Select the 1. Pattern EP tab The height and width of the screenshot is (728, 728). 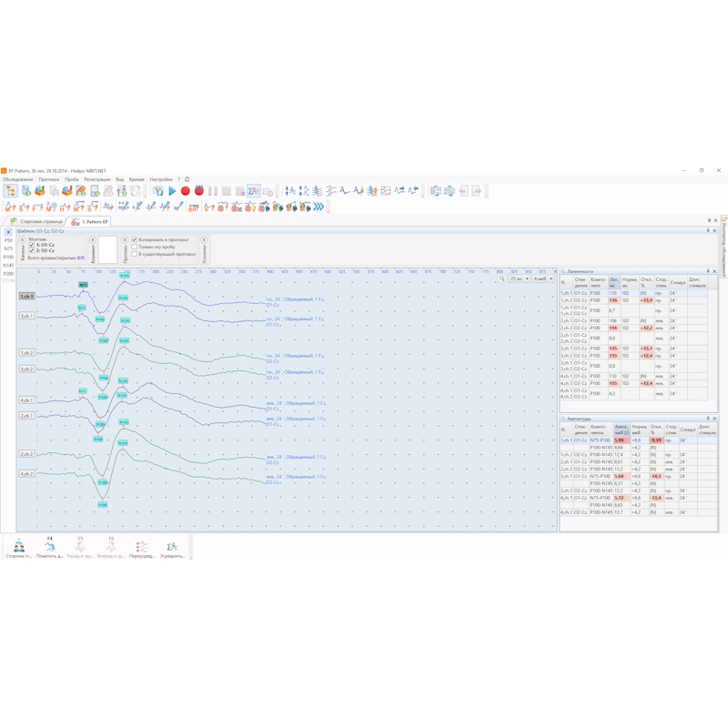(x=89, y=221)
